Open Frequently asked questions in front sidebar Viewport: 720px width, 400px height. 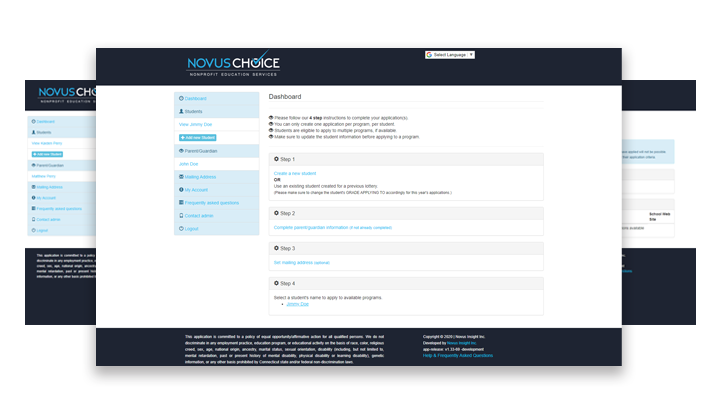[216, 203]
